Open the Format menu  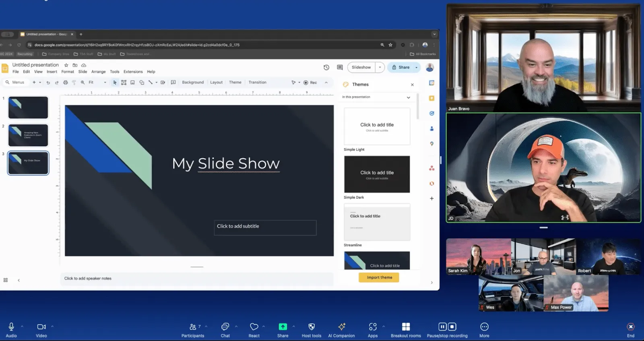click(68, 72)
